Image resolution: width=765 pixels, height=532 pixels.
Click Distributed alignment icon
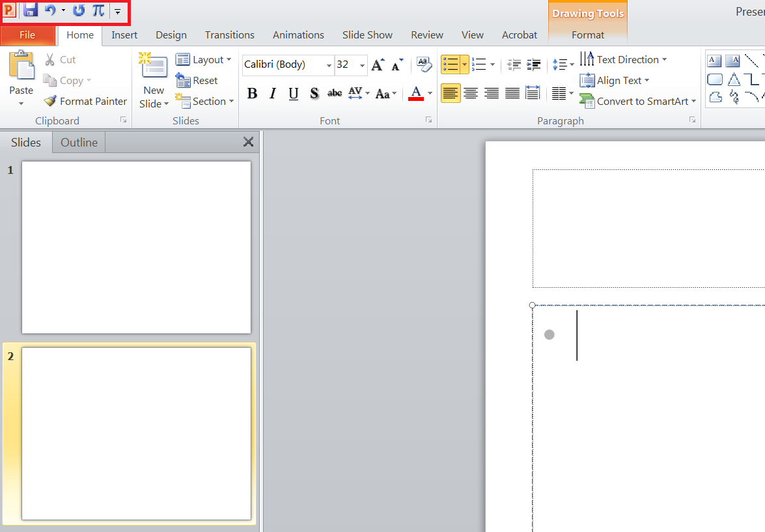pos(533,93)
